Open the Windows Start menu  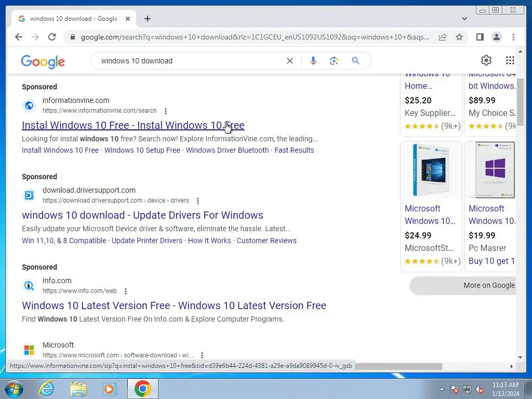(14, 389)
